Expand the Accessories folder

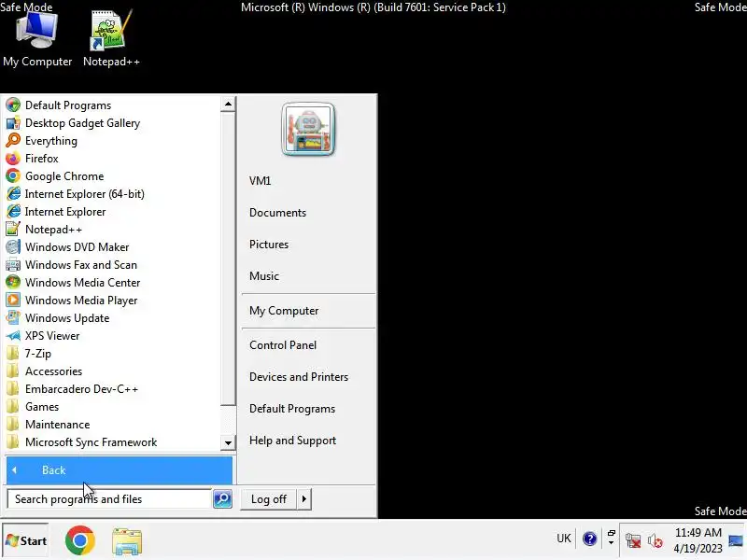point(44,371)
